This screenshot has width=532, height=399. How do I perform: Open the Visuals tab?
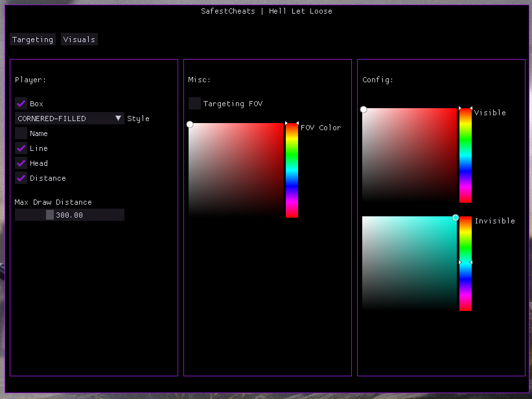tap(79, 40)
